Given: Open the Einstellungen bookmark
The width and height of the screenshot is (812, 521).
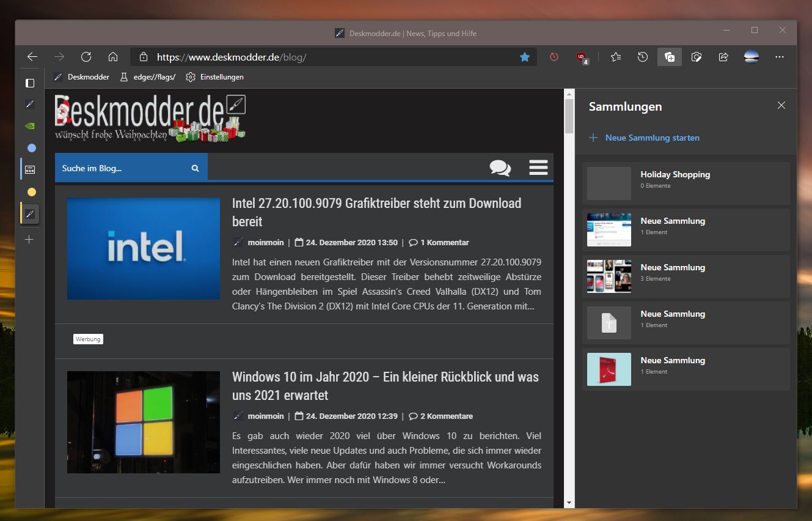Looking at the screenshot, I should [x=214, y=77].
